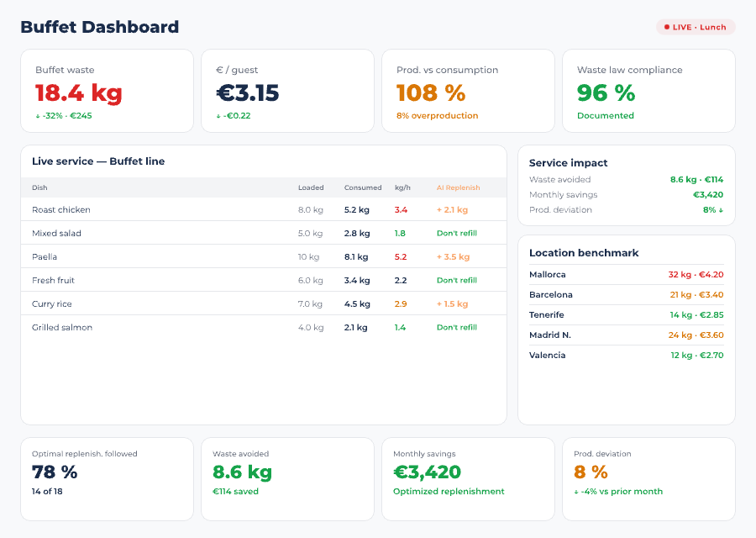
Task: Open the Optimal replenish. followed card
Action: tap(107, 476)
